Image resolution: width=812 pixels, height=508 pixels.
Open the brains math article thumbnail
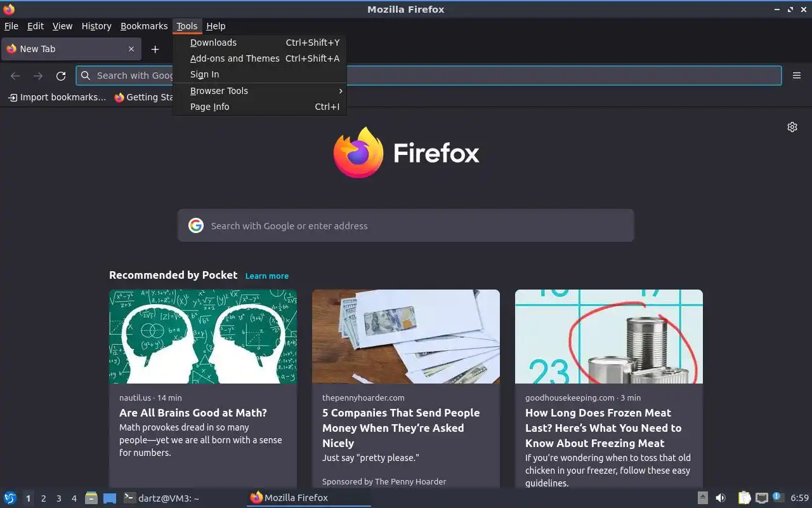point(203,337)
